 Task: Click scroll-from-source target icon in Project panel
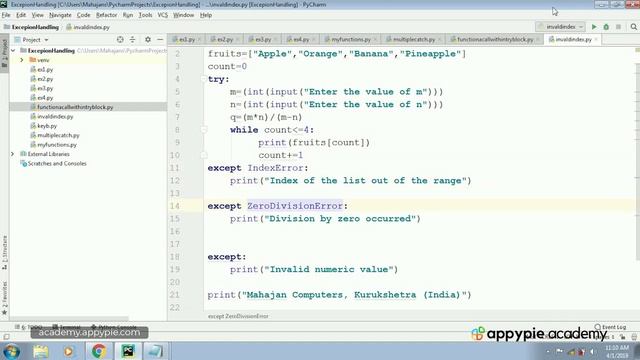pyautogui.click(x=120, y=40)
